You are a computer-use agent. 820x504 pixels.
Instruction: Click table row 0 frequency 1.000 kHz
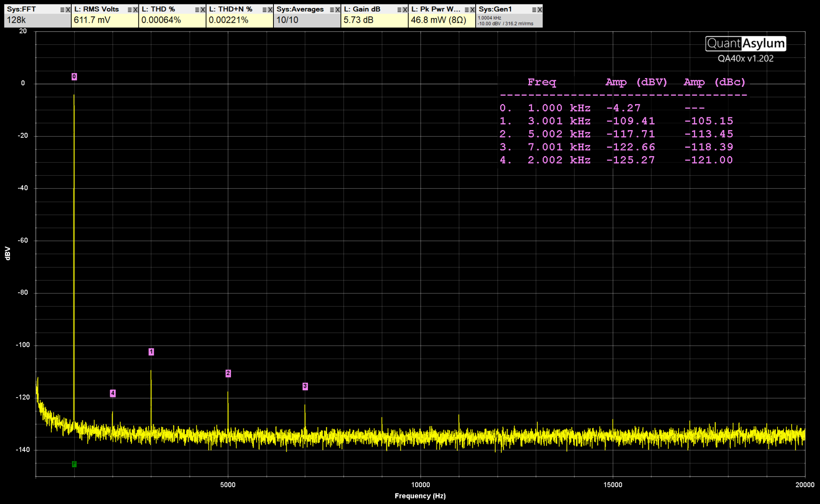pos(559,108)
